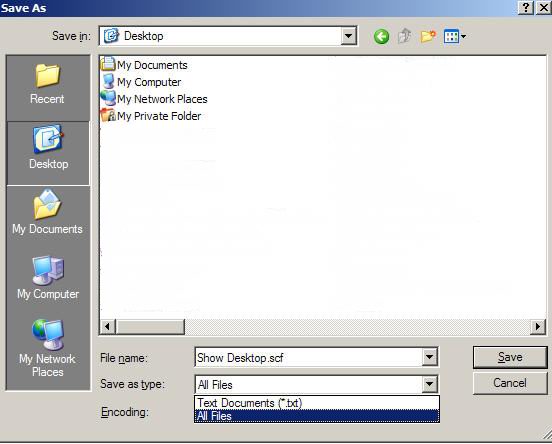Expand the File name dropdown arrow
The height and width of the screenshot is (444, 552).
pos(429,357)
